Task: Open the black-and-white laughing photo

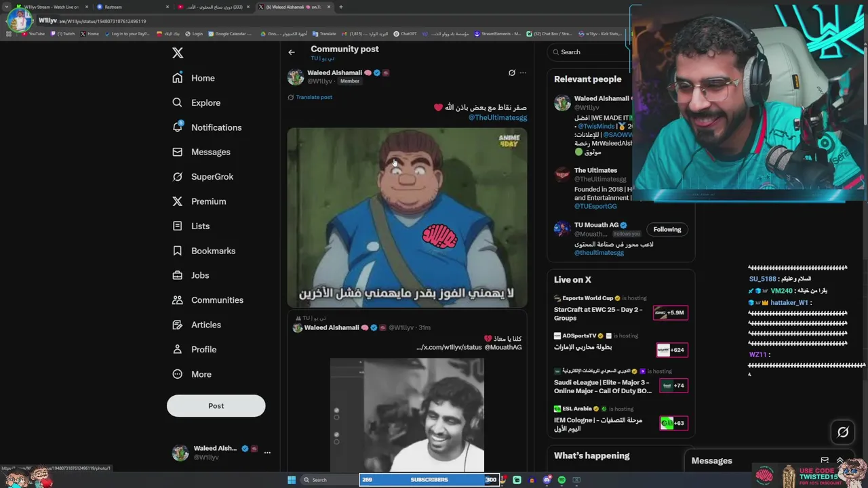Action: click(x=407, y=415)
